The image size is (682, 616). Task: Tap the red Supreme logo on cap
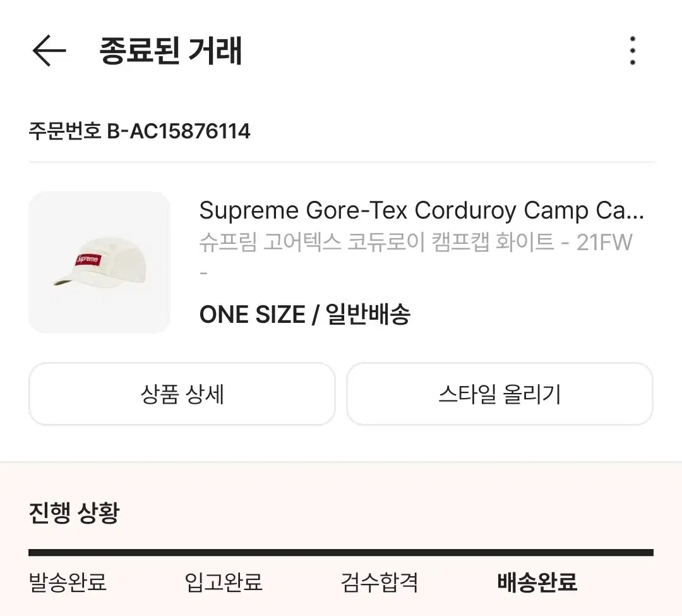88,259
